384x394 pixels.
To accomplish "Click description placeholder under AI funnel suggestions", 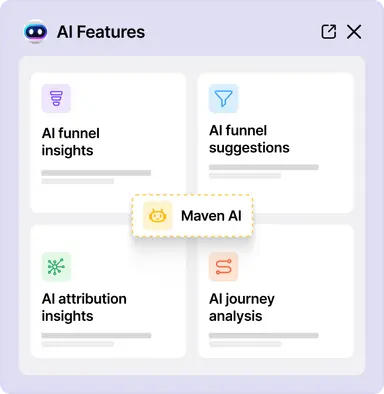I will pos(264,171).
